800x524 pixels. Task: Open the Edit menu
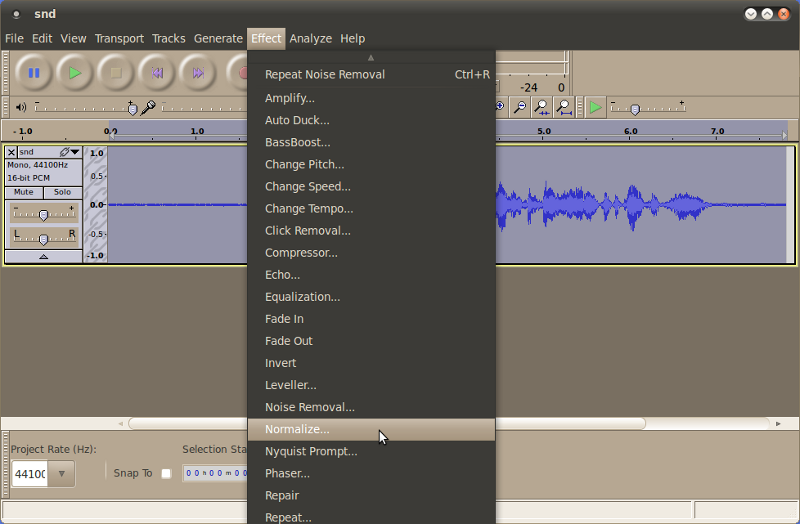[x=42, y=39]
